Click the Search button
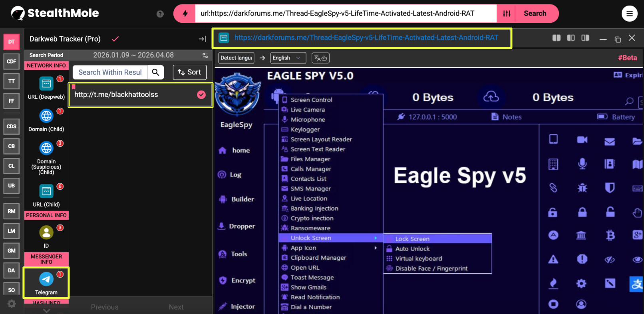The height and width of the screenshot is (314, 644). (535, 14)
